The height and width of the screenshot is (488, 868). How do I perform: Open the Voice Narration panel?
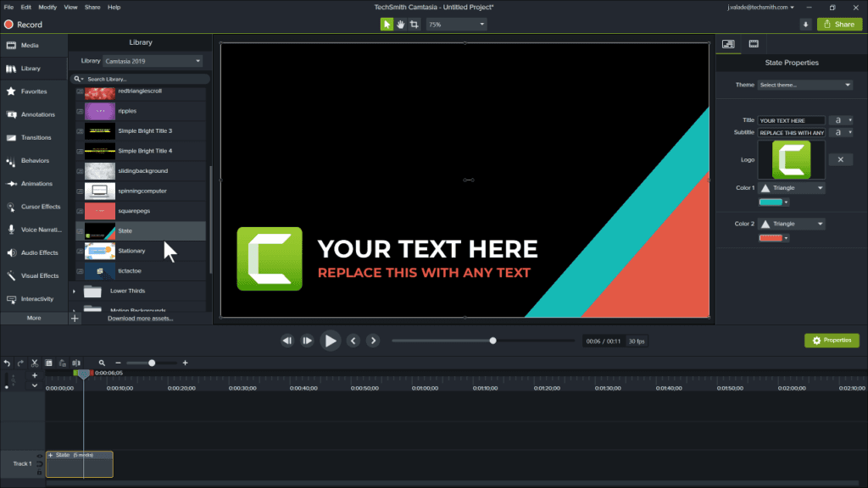click(x=34, y=230)
